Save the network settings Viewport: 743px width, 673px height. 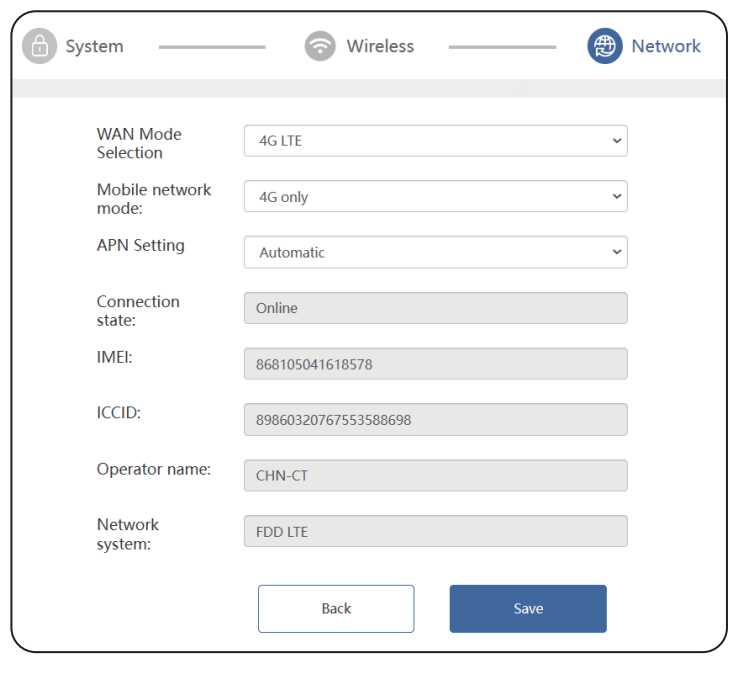tap(527, 609)
